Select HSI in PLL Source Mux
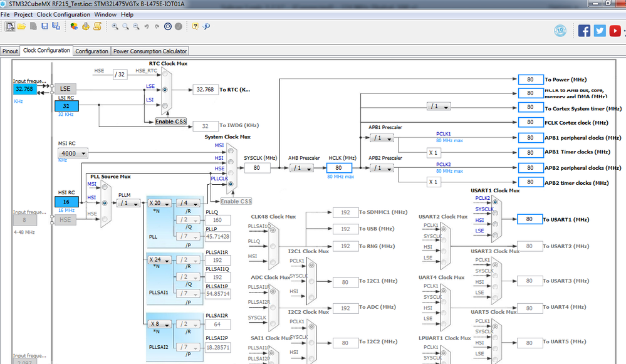This screenshot has height=364, width=626. 105,203
